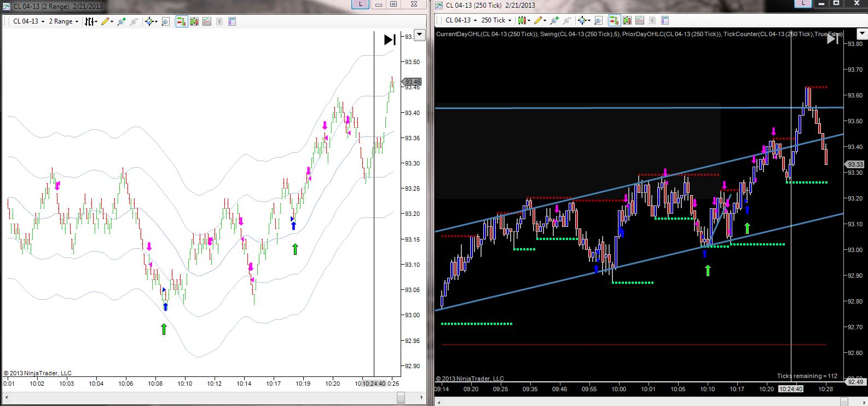Click zoom in icon in 250 Tick window
The image size is (868, 406).
click(554, 20)
